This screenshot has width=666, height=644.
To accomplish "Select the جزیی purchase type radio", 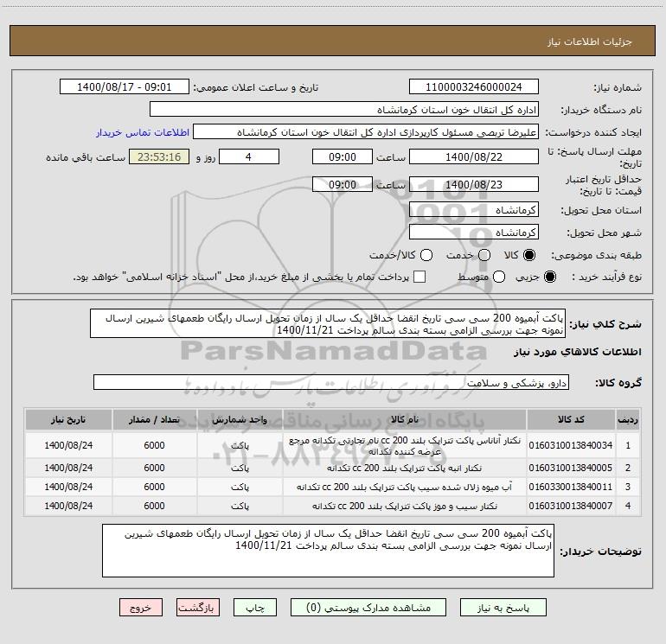I will tap(549, 277).
